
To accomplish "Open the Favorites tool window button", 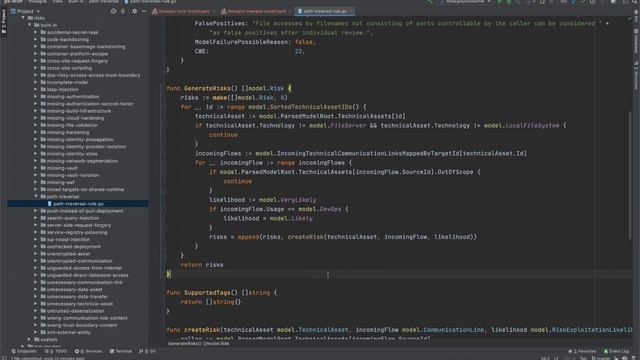I will click(582, 351).
